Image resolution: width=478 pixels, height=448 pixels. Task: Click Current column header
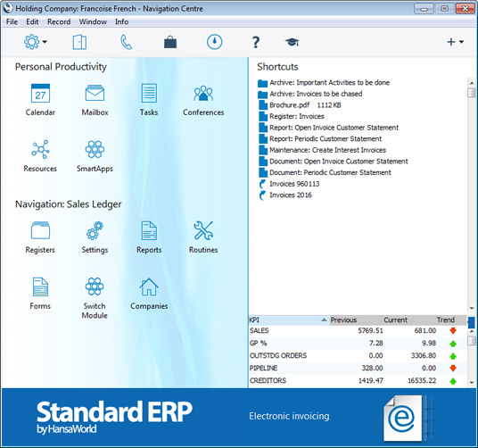click(395, 319)
